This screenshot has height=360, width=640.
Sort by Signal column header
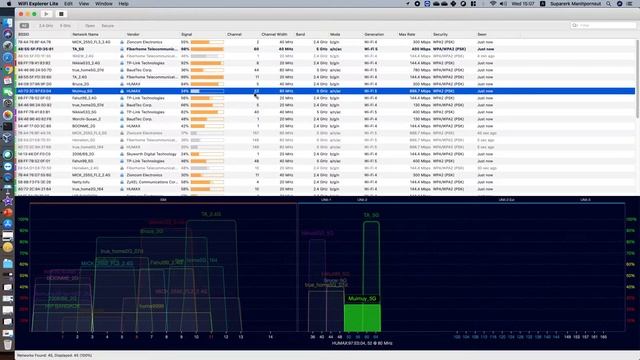coord(187,35)
